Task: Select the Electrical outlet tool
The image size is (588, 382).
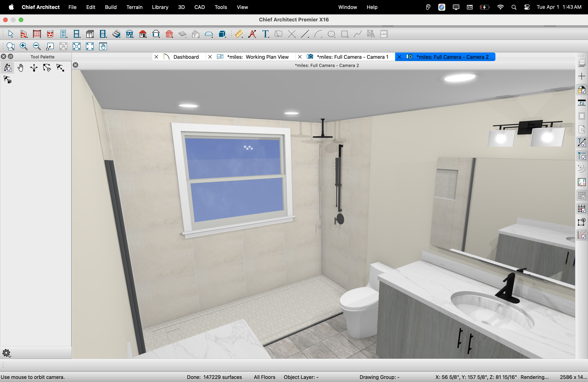Action: [103, 34]
